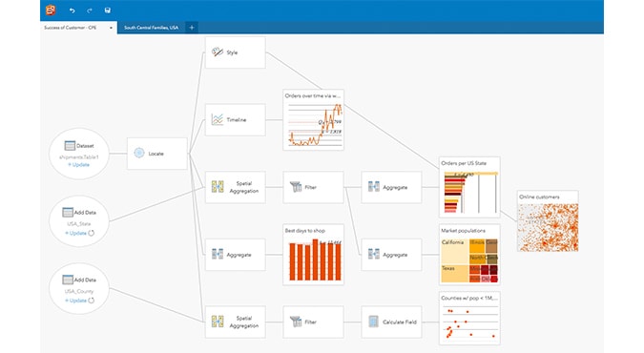644x353 pixels.
Task: Redo the last action
Action: [x=90, y=10]
